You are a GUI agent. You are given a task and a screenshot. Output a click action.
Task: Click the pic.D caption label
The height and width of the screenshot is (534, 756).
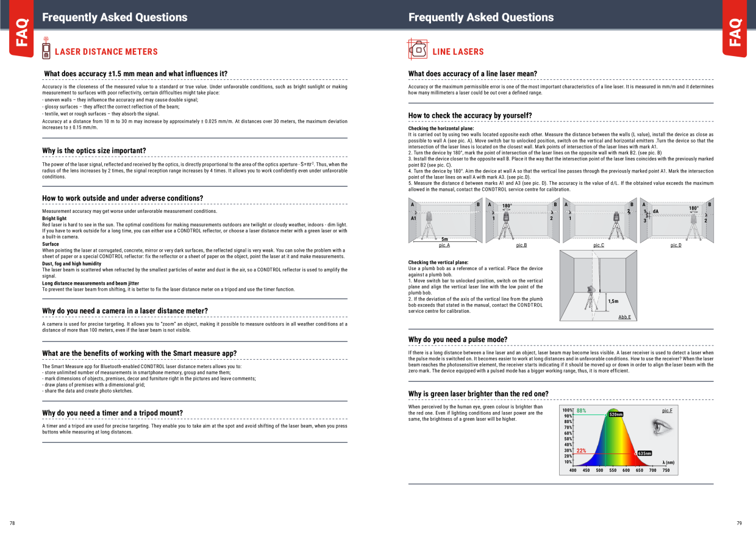(676, 245)
